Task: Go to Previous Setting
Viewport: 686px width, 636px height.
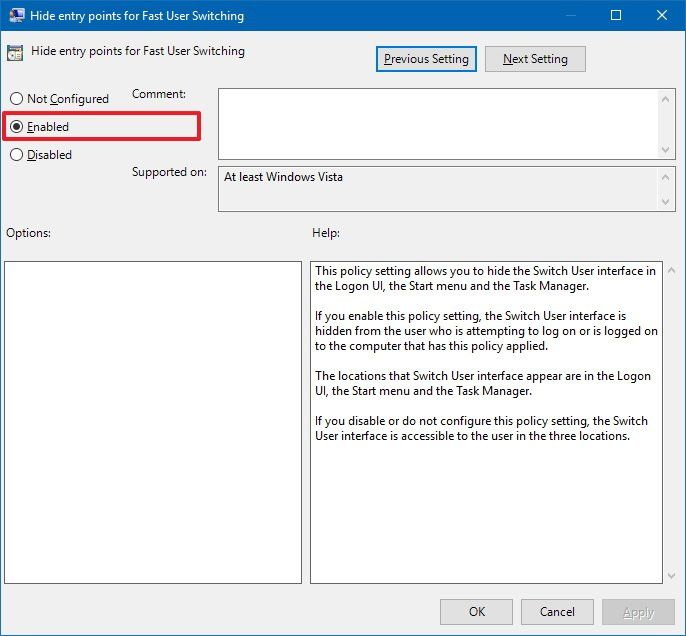Action: 426,59
